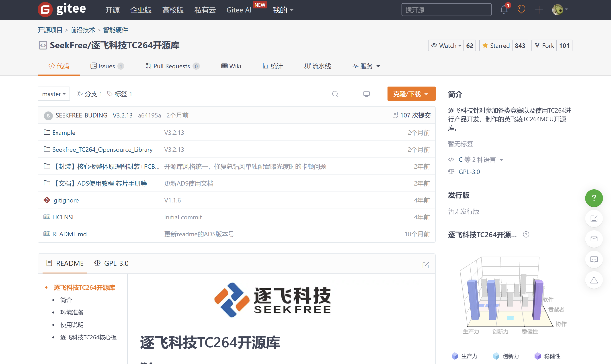
Task: Switch to the Issues tab
Action: pos(107,66)
